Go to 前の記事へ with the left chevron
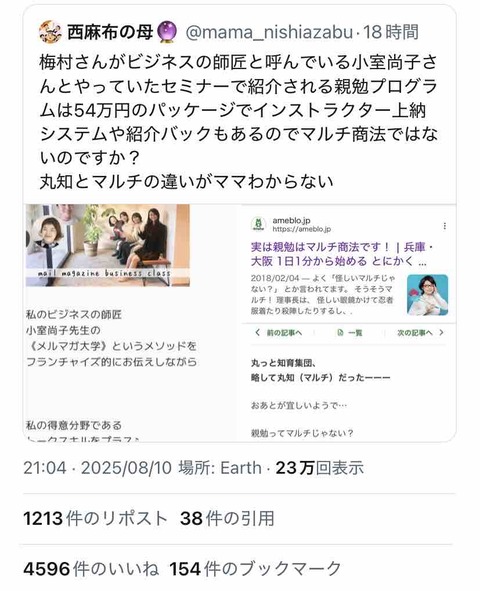Image resolution: width=480 pixels, height=591 pixels. [278, 332]
